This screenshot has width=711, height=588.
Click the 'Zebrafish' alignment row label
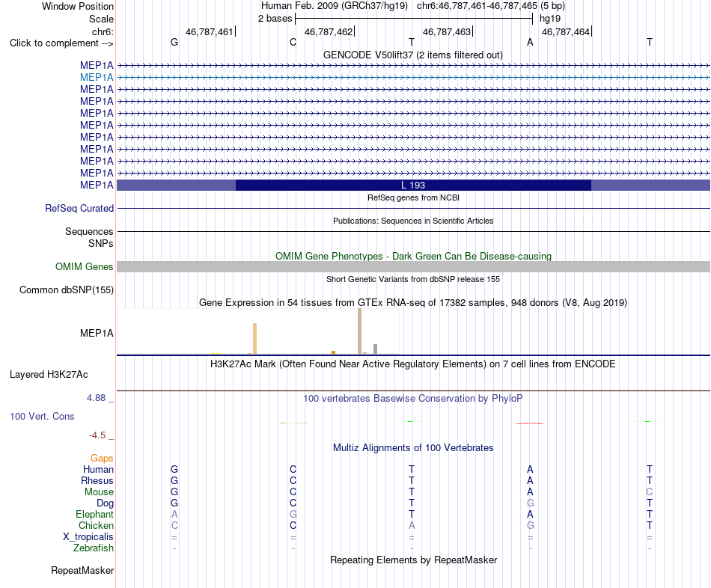point(94,548)
